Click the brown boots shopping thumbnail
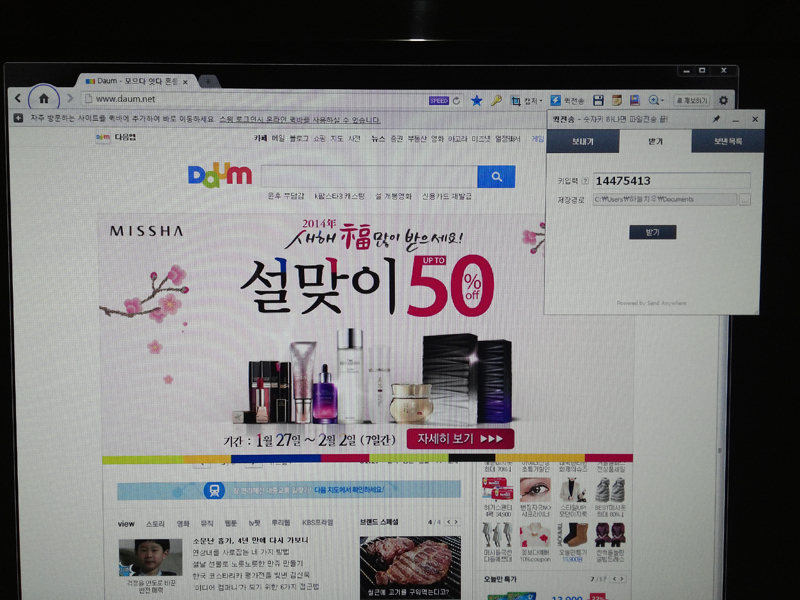The image size is (800, 600). [x=576, y=535]
